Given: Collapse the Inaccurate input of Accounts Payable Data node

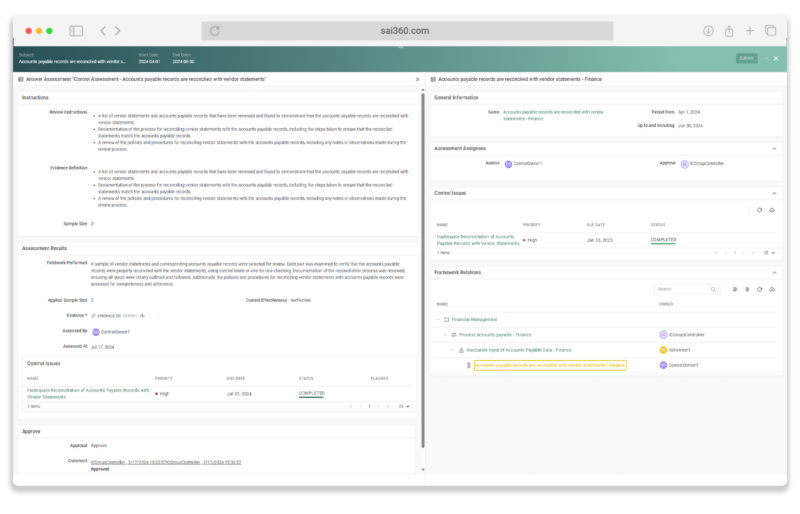Looking at the screenshot, I should pos(452,350).
